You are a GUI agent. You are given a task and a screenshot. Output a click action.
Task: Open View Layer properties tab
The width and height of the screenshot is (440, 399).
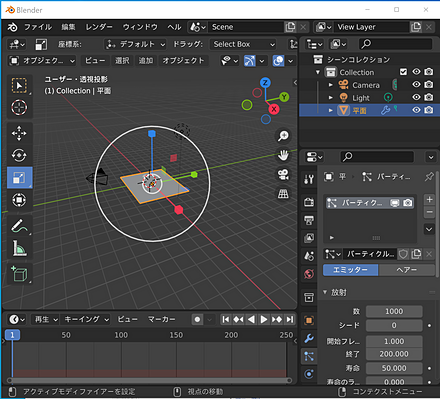(309, 238)
